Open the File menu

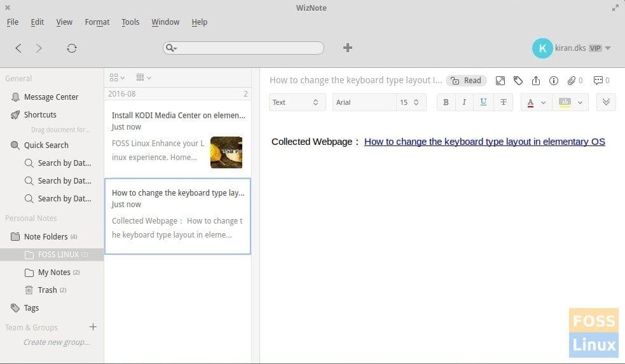(13, 22)
